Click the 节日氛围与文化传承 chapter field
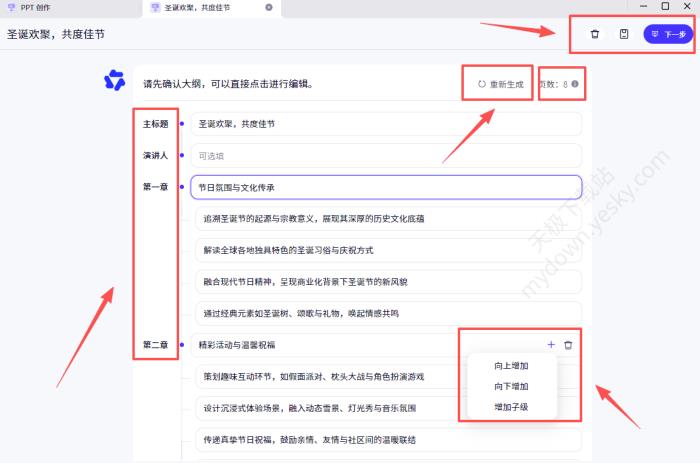Image resolution: width=700 pixels, height=463 pixels. [385, 187]
